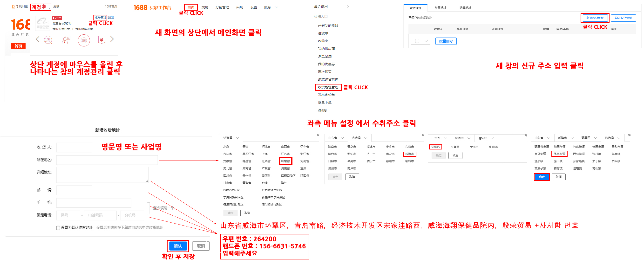Switch to the 退货地址 tab
Image resolution: width=644 pixels, height=271 pixels.
pyautogui.click(x=465, y=8)
